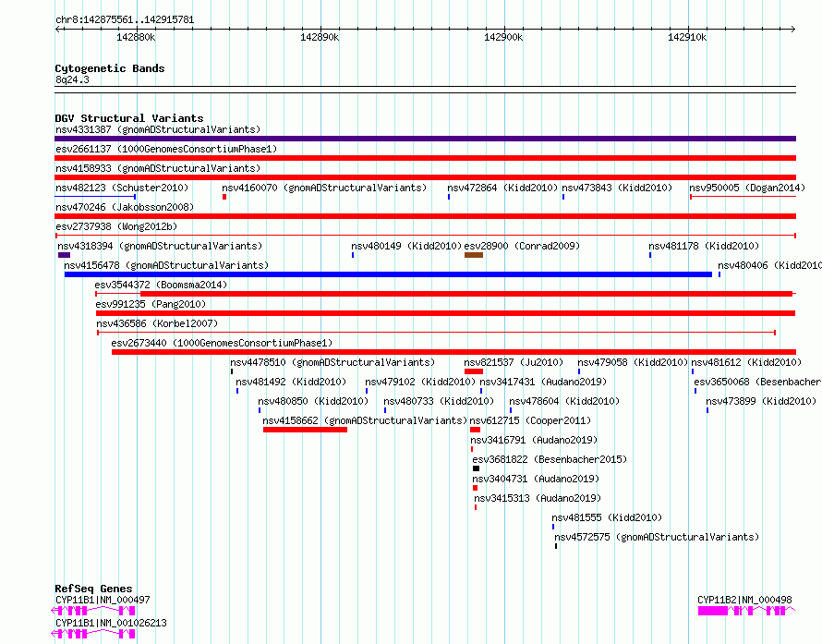Open CYP11B2|NM_000498 gene label

tap(744, 600)
